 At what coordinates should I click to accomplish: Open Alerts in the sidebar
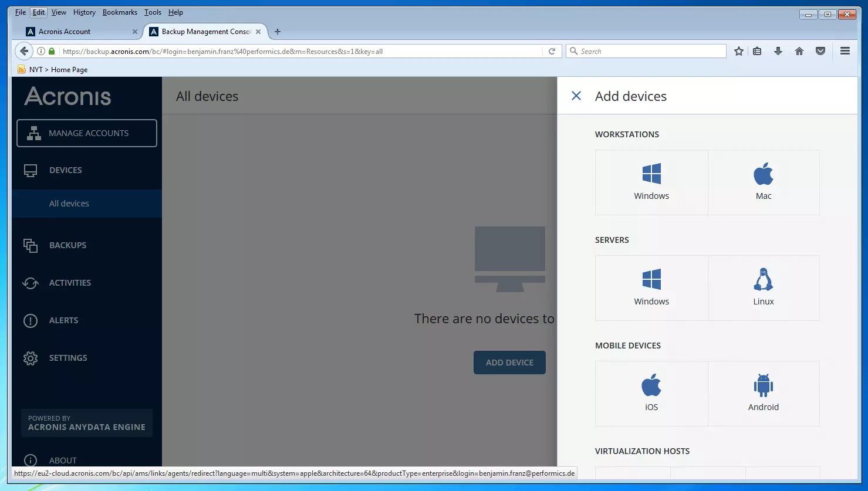point(63,320)
